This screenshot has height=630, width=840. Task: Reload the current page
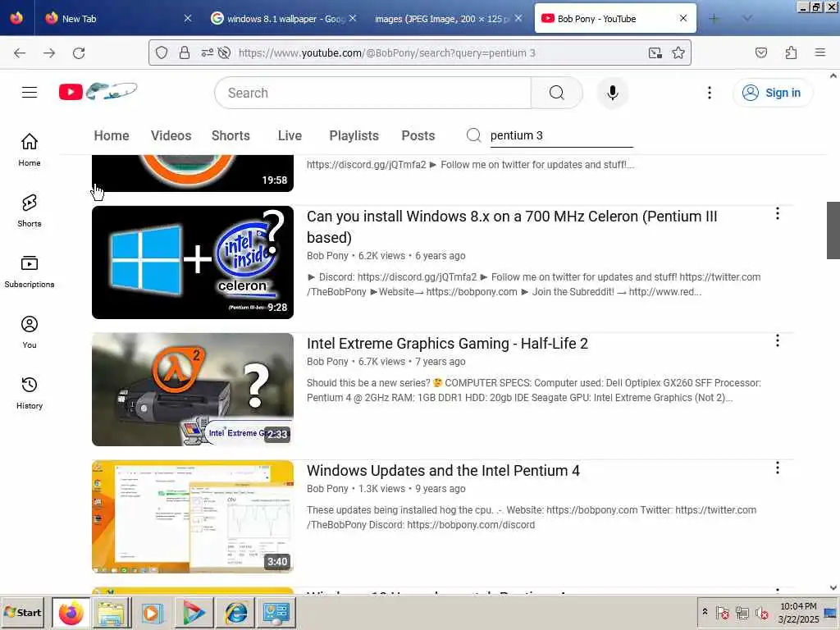click(79, 52)
